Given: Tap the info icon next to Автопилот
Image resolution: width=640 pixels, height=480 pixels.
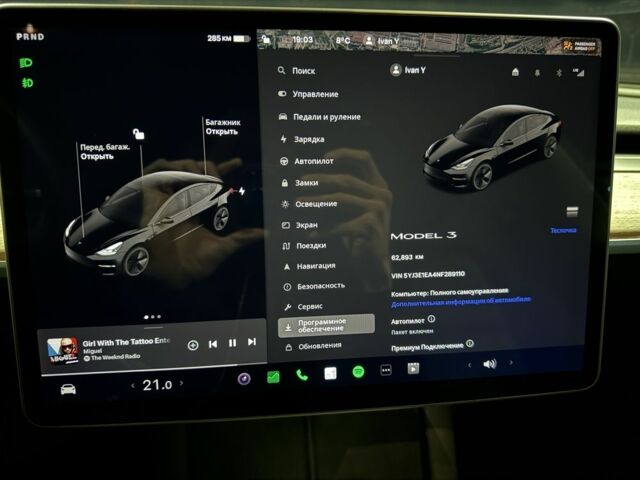Looking at the screenshot, I should coord(431,319).
